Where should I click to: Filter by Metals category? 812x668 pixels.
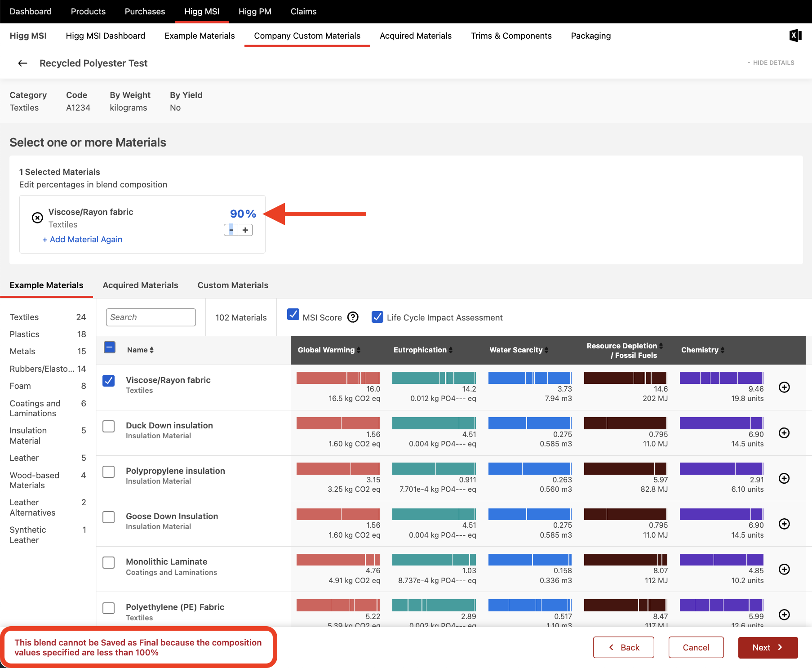tap(48, 351)
